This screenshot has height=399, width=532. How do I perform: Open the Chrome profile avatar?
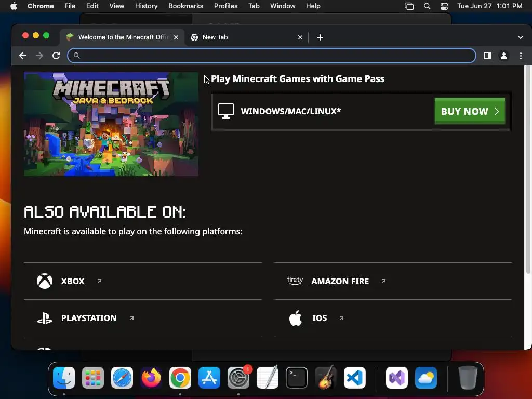[504, 56]
